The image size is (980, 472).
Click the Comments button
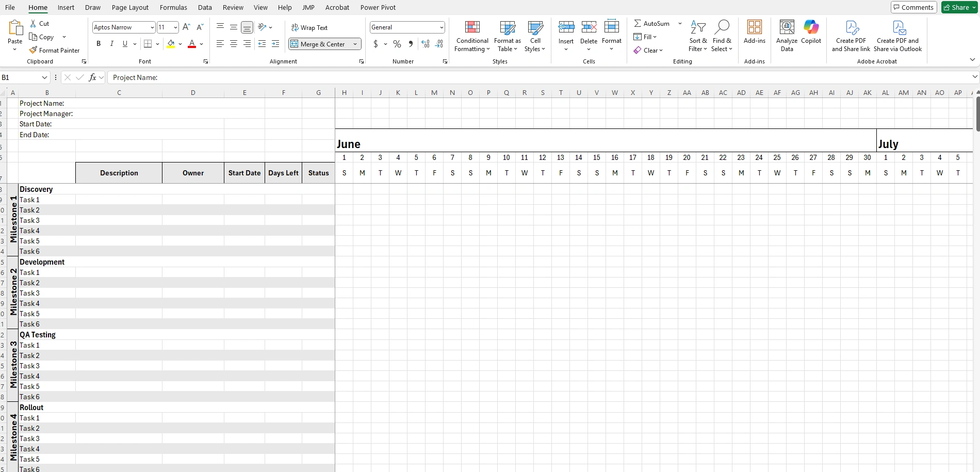pyautogui.click(x=913, y=7)
